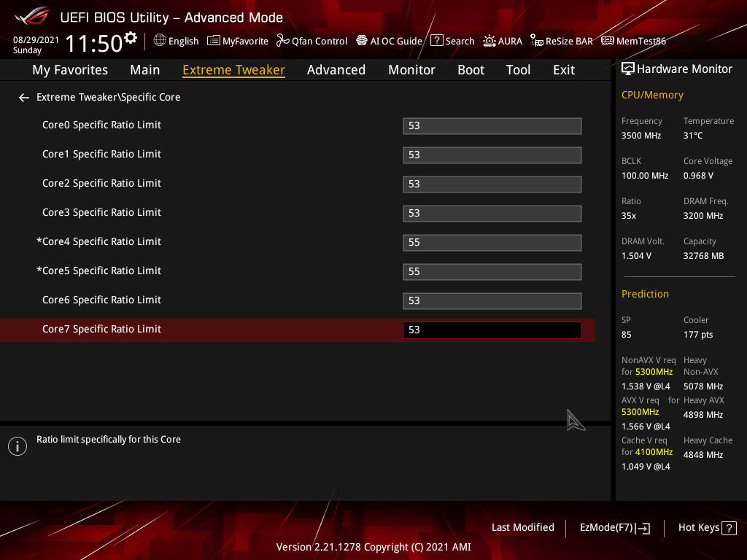The width and height of the screenshot is (747, 560).
Task: Edit Core0 Specific Ratio Limit field
Action: click(x=492, y=126)
